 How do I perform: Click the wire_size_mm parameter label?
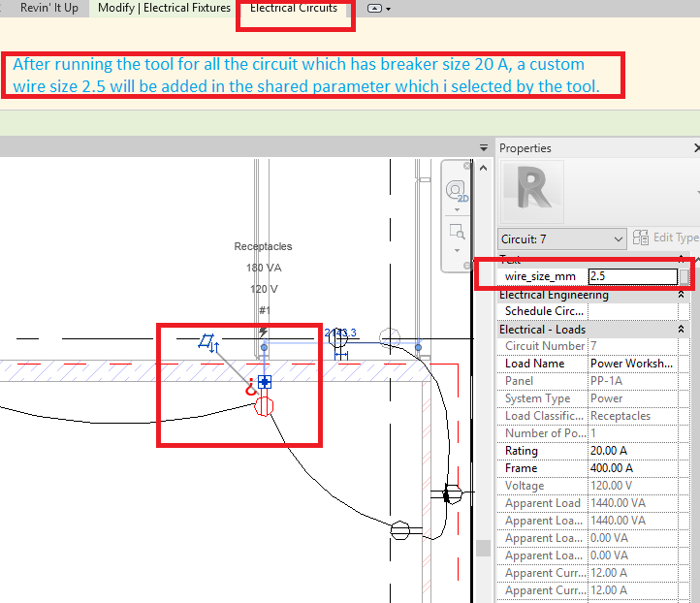[x=540, y=276]
